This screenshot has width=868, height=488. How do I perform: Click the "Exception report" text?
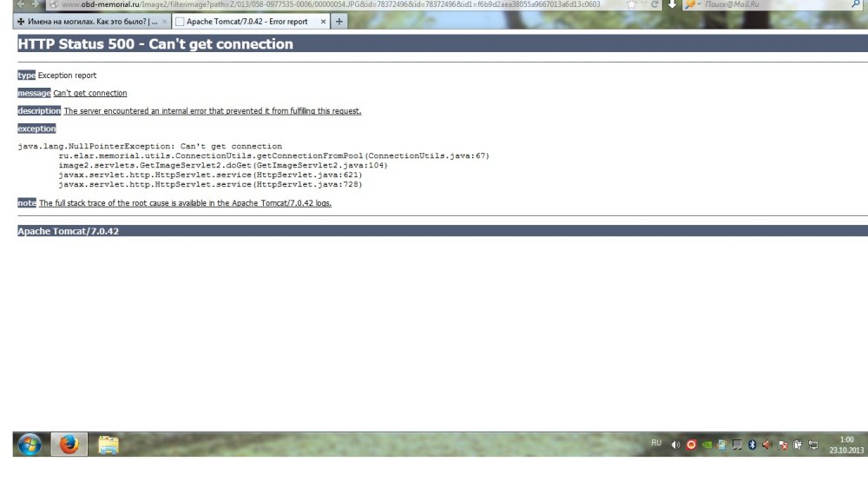[67, 76]
